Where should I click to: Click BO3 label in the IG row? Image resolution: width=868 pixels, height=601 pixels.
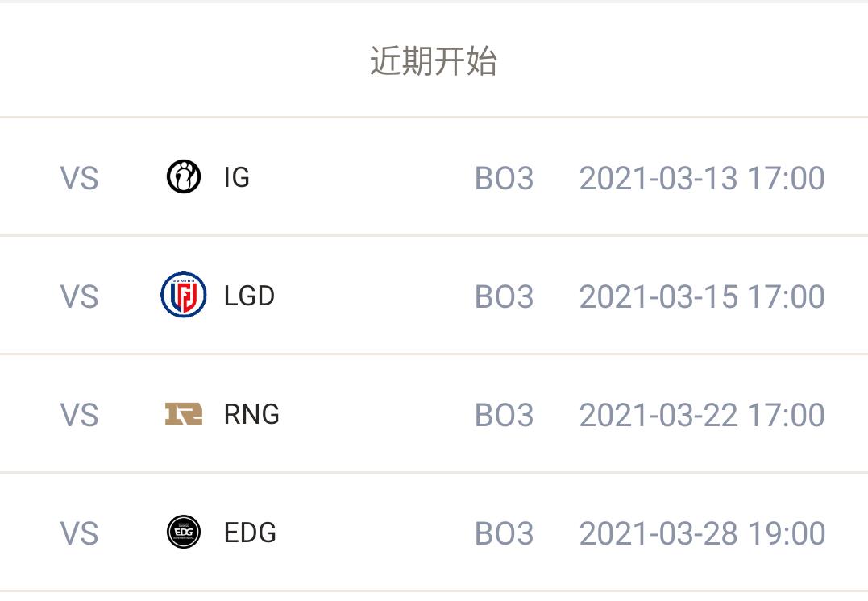coord(505,178)
